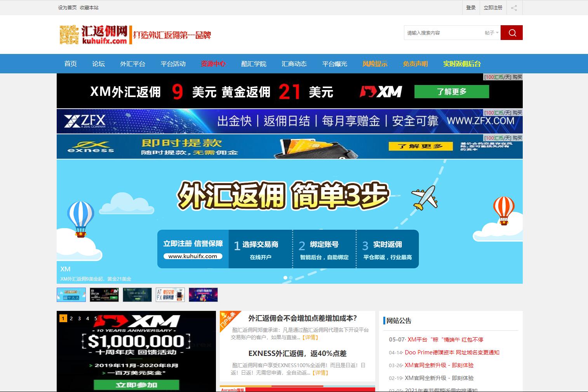Click 购买 link above Exness banner
The height and width of the screenshot is (392, 588).
tap(517, 138)
